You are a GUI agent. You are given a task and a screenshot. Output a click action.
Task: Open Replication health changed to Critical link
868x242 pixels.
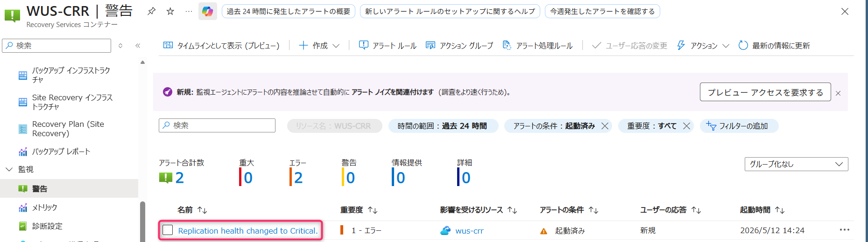pyautogui.click(x=248, y=231)
